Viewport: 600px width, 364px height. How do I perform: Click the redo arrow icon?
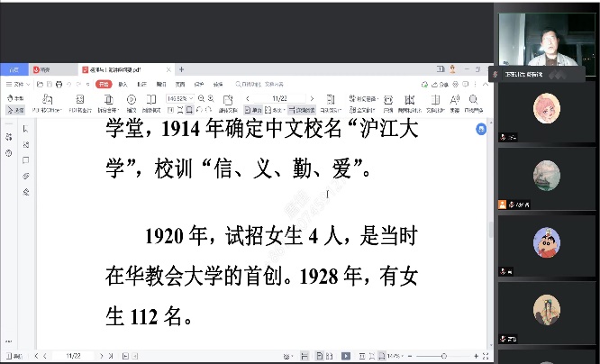click(x=78, y=84)
